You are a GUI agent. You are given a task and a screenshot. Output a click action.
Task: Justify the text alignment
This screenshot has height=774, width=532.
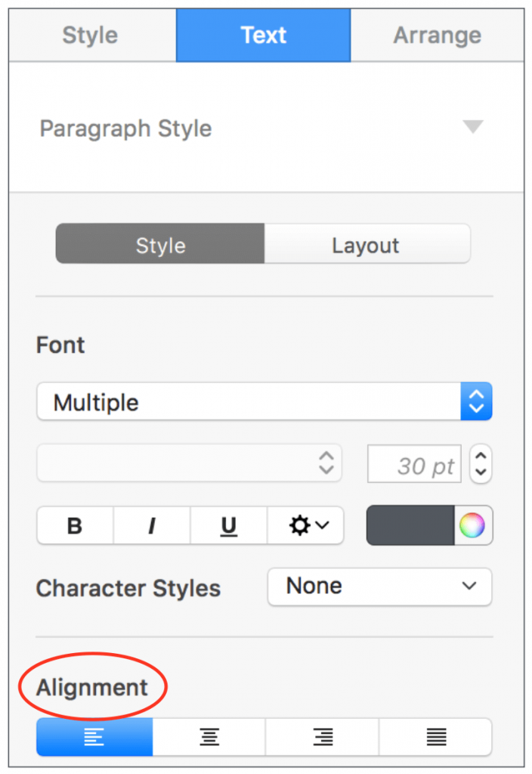coord(436,737)
